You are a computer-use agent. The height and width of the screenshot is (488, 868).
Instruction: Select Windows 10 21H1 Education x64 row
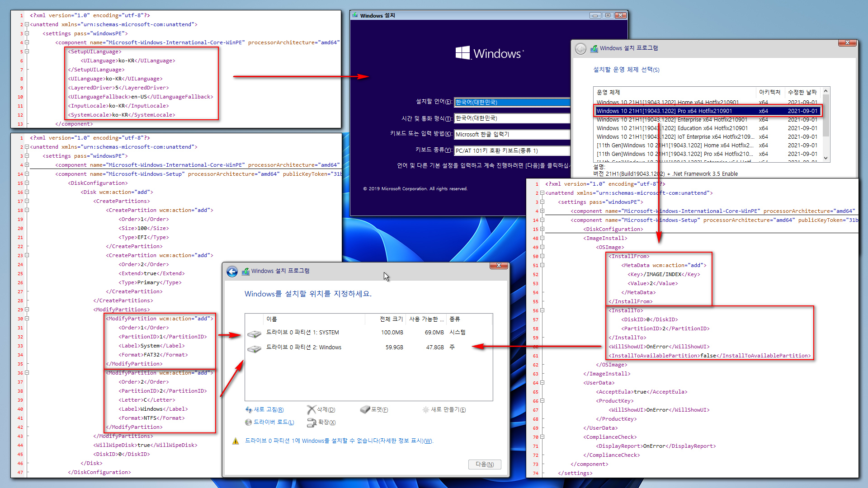click(707, 128)
